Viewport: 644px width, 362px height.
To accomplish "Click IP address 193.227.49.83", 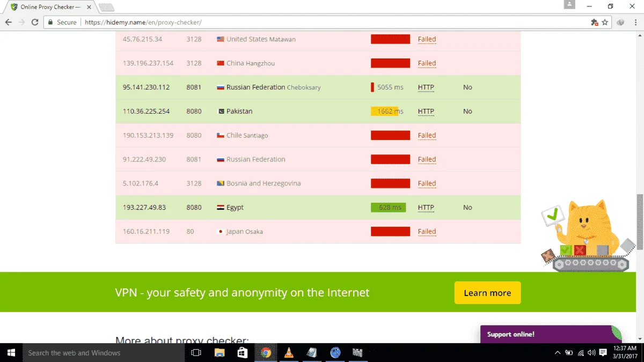I will point(144,208).
